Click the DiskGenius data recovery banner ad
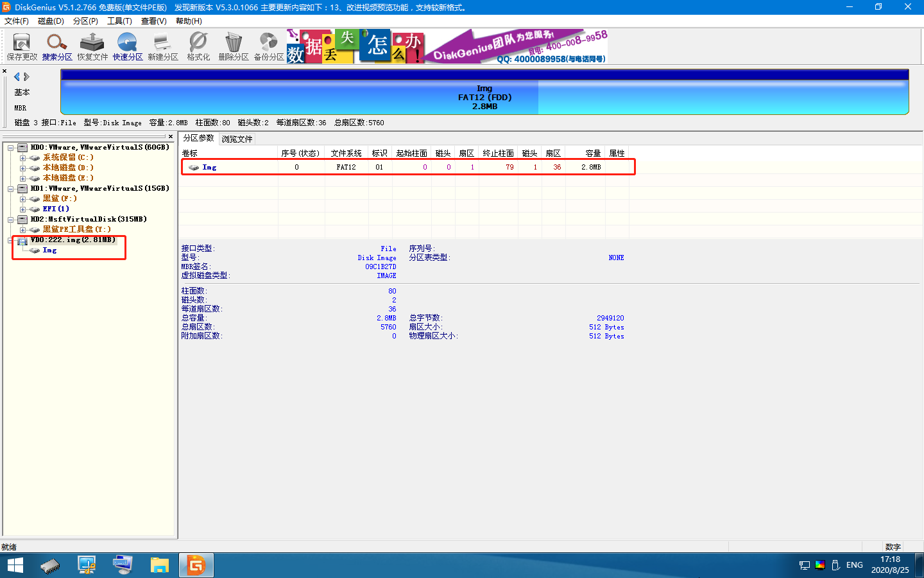Image resolution: width=924 pixels, height=578 pixels. (x=447, y=46)
